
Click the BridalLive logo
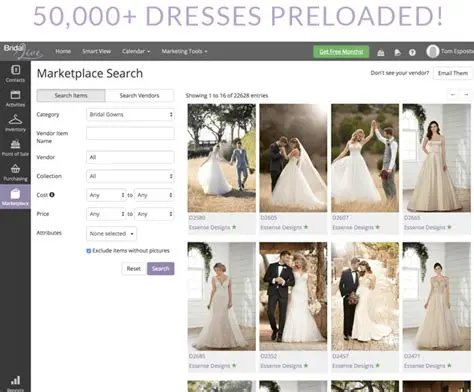coord(23,51)
